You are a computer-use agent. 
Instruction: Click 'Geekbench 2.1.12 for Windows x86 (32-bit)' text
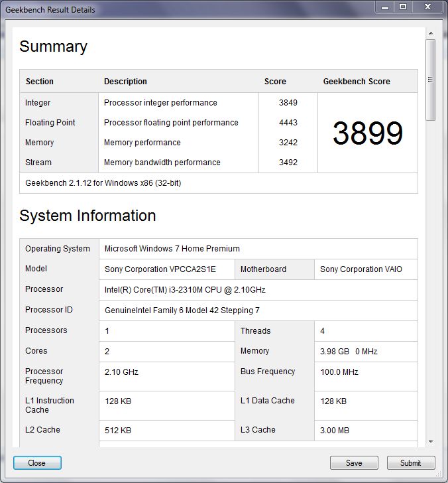(x=103, y=183)
